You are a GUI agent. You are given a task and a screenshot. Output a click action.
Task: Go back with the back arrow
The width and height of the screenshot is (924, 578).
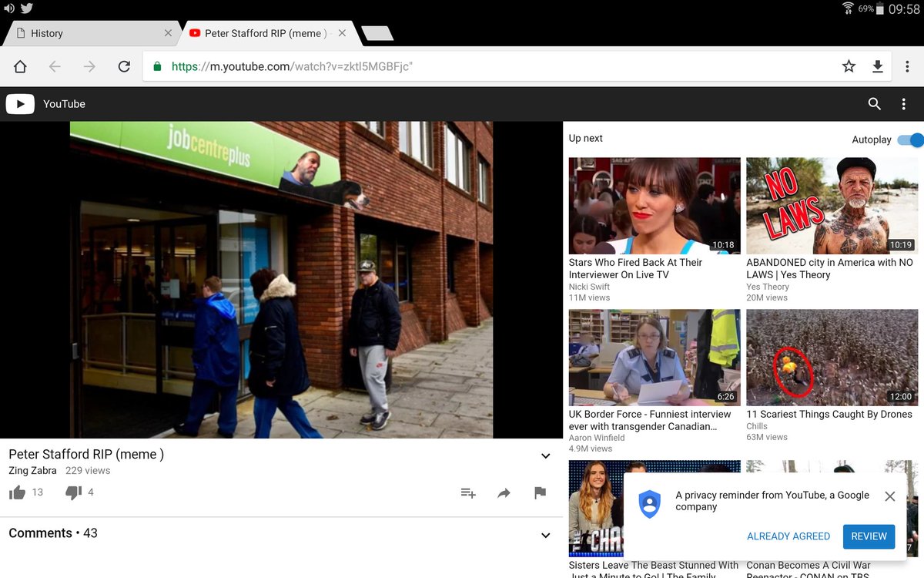pos(55,67)
